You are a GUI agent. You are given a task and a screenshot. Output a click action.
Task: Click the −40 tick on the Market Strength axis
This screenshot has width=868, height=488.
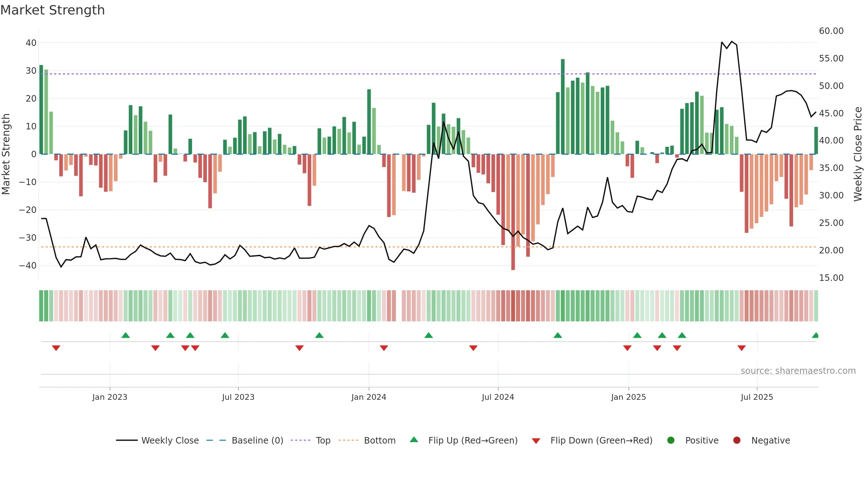tap(28, 266)
